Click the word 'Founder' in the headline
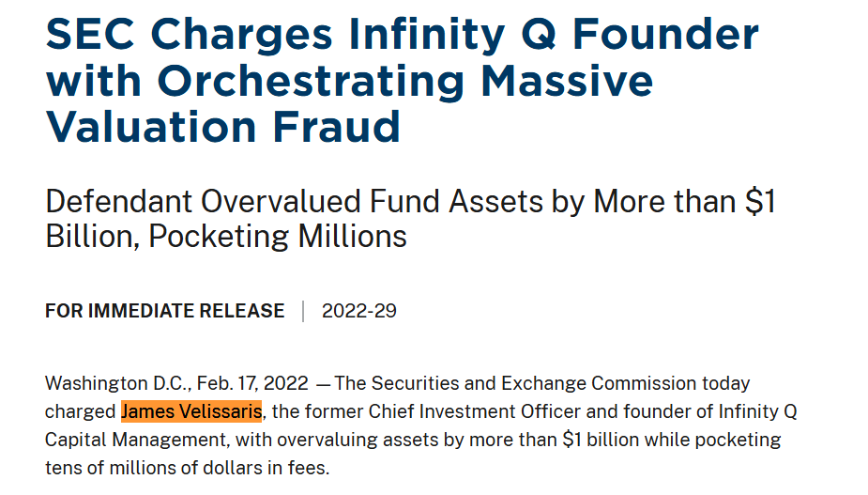The width and height of the screenshot is (868, 495). point(665,35)
